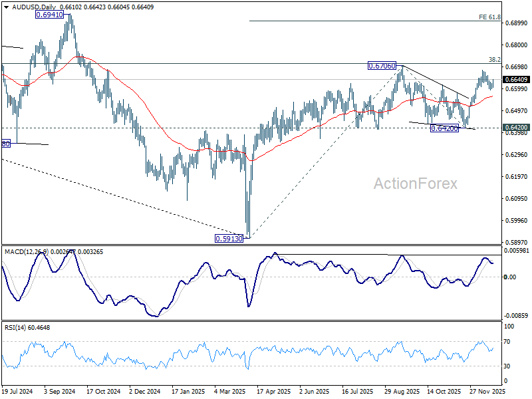Select the 0.69410 high price label

[x=49, y=13]
